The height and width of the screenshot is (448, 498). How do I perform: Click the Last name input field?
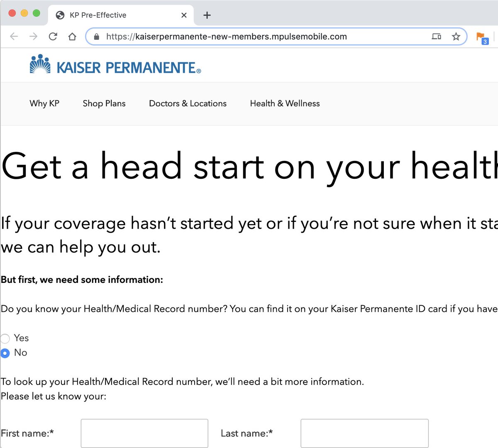364,433
